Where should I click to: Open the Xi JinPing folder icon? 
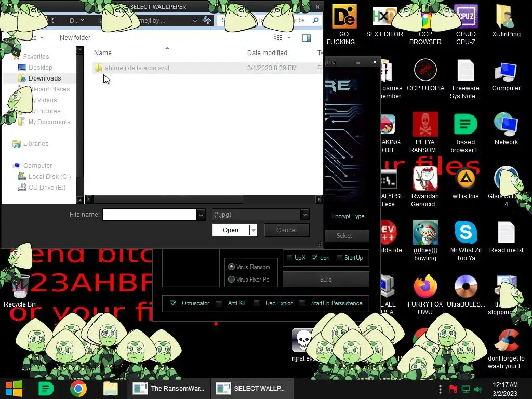pyautogui.click(x=506, y=21)
